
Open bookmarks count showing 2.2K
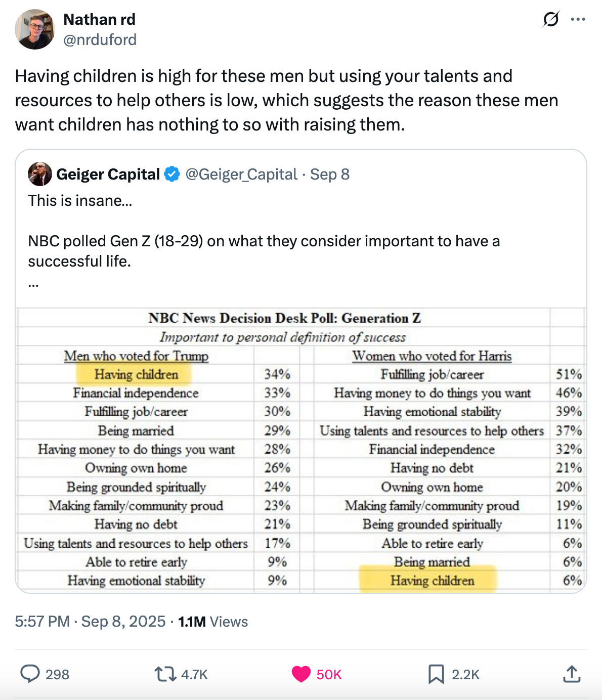point(465,674)
